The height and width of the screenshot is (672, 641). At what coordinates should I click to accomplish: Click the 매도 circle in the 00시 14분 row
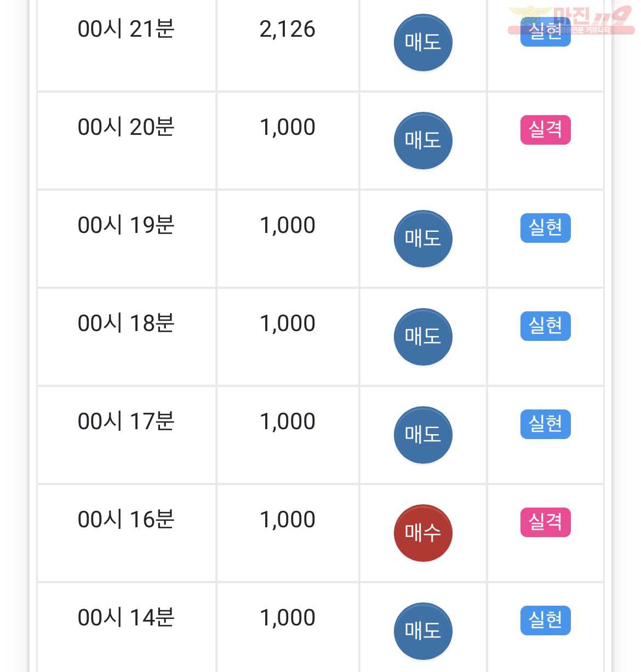pyautogui.click(x=423, y=631)
